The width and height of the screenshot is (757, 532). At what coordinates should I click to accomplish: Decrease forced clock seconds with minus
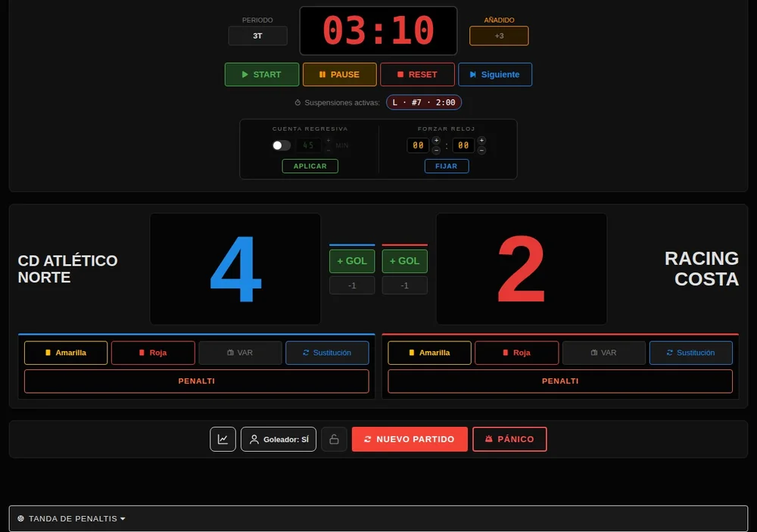tap(481, 150)
